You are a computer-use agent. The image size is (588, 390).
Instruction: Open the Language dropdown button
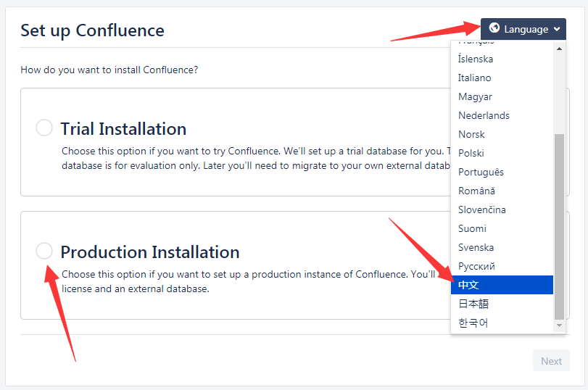tap(523, 29)
